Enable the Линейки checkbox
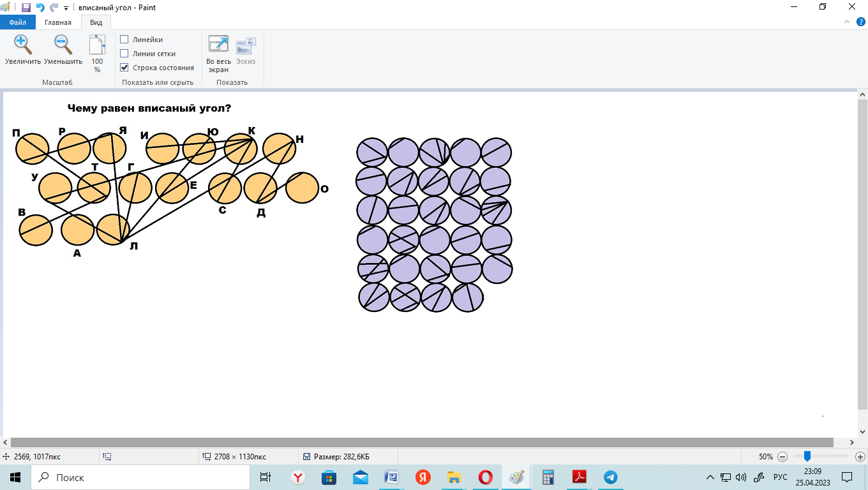The image size is (868, 490). pyautogui.click(x=124, y=40)
